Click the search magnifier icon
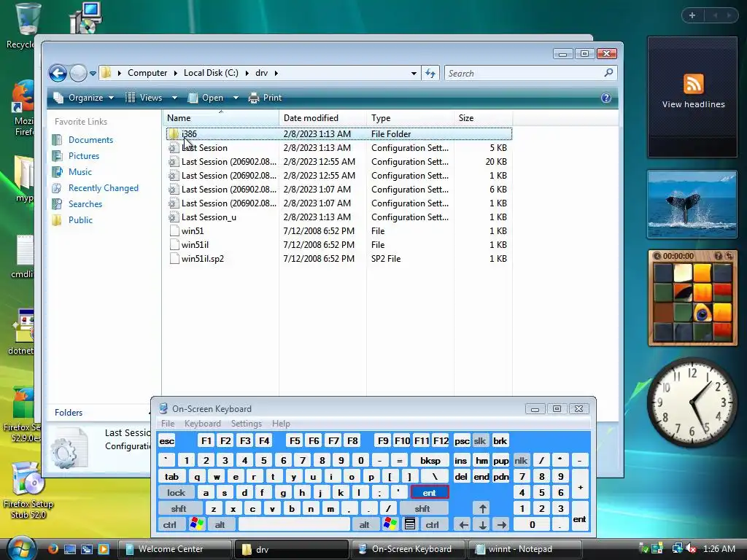Viewport: 747px width, 560px height. pos(608,73)
